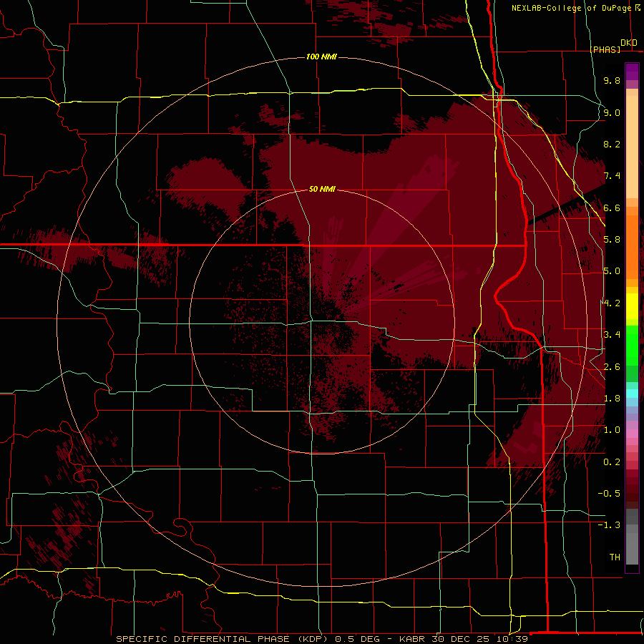Image resolution: width=644 pixels, height=644 pixels.
Task: Select the 2.6 legend value
Action: pyautogui.click(x=612, y=367)
